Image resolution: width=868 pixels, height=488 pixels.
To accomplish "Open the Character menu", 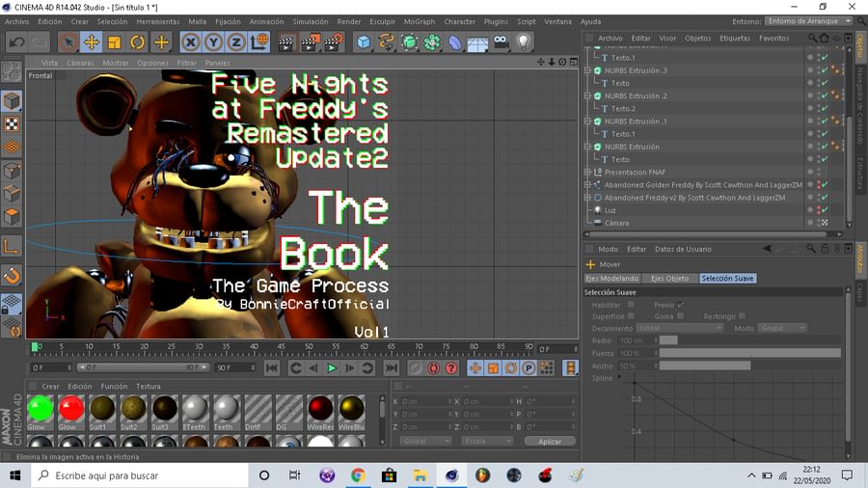I will click(x=459, y=21).
